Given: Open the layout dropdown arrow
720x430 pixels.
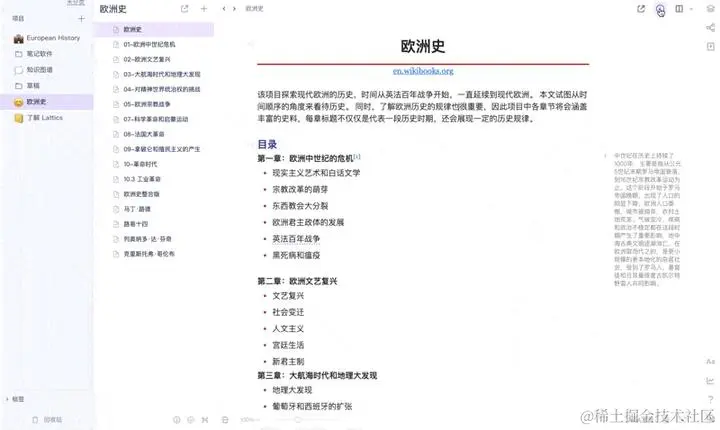Looking at the screenshot, I should tap(691, 9).
